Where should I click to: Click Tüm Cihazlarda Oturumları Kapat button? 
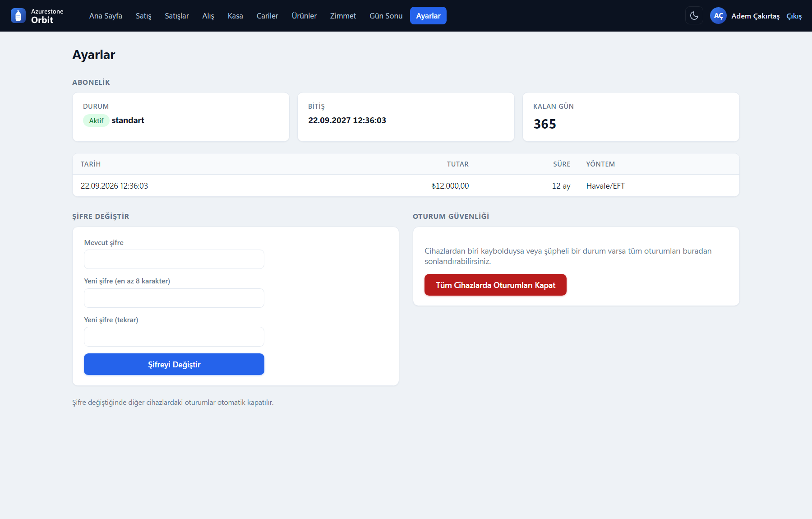495,285
